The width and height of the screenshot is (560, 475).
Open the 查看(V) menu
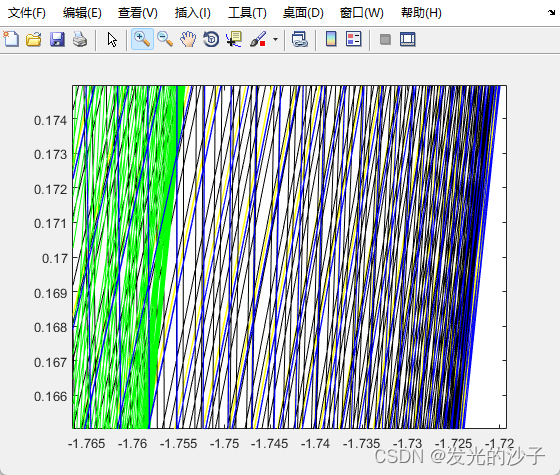click(x=138, y=13)
